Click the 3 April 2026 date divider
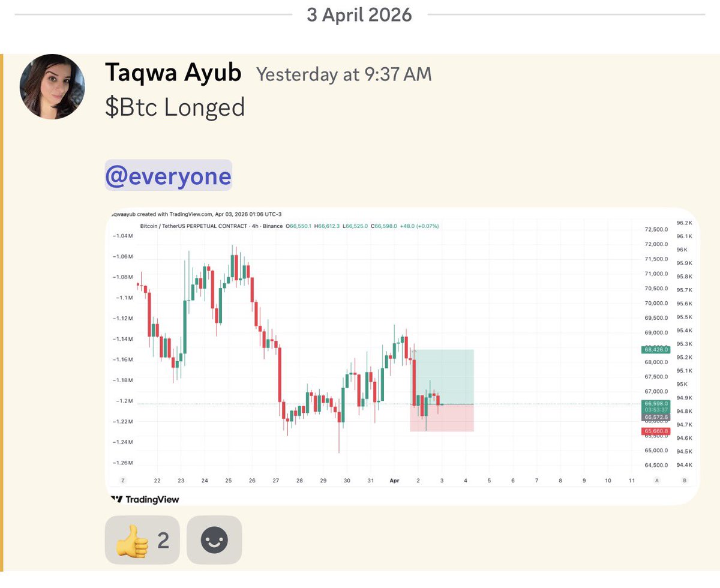The height and width of the screenshot is (588, 720). click(x=359, y=14)
